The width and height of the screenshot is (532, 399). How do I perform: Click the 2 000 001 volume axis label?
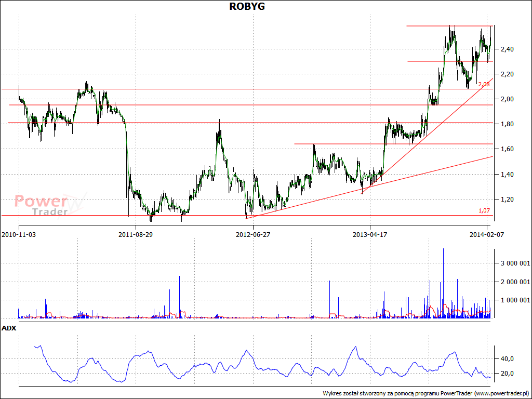tap(515, 282)
